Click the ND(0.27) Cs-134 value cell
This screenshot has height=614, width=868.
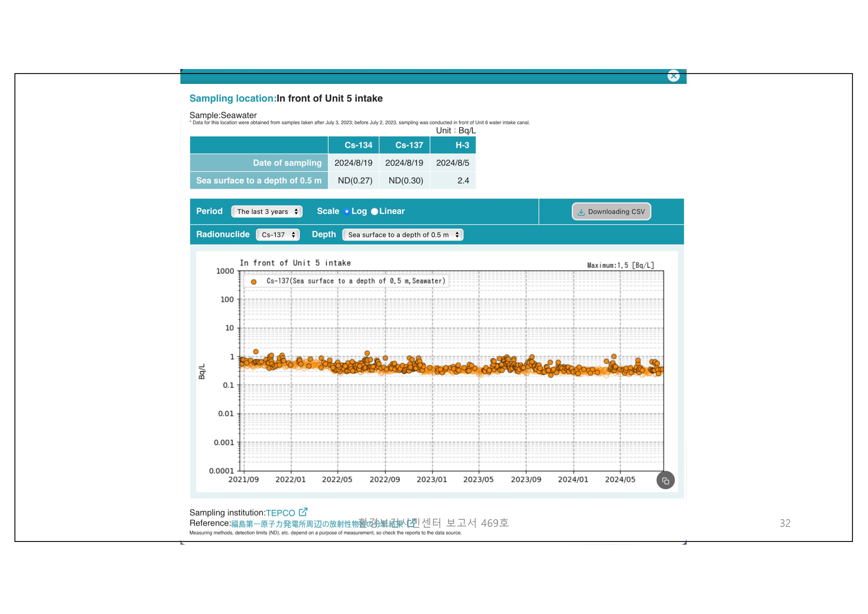point(354,180)
